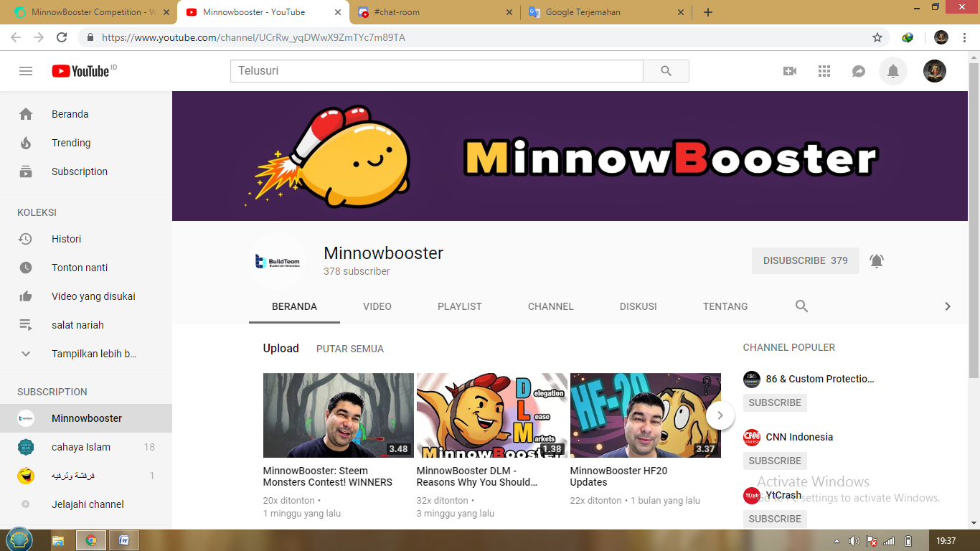Click the Beranda home icon
Image resolution: width=980 pixels, height=551 pixels.
click(x=26, y=114)
